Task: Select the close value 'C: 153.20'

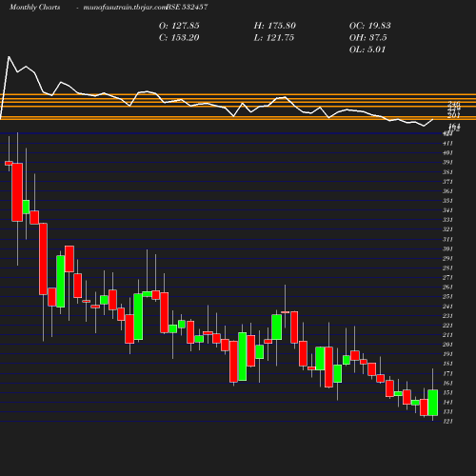Action: pyautogui.click(x=179, y=38)
